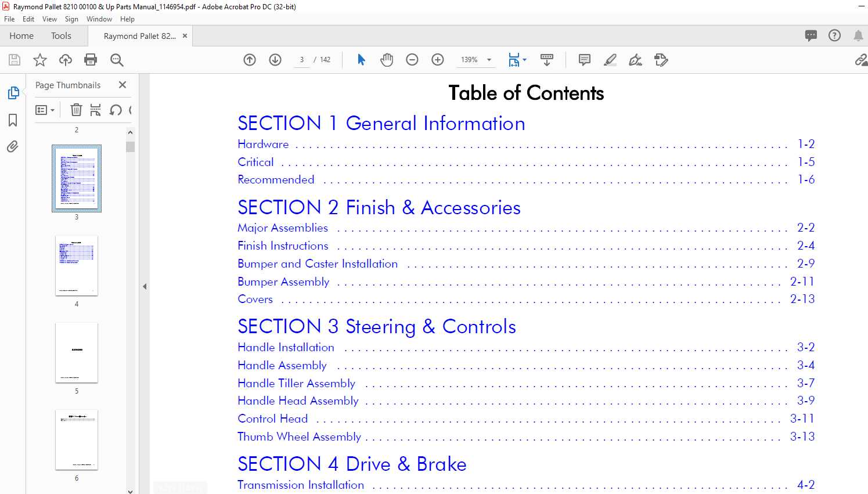Switch to the Home tab
The height and width of the screenshot is (494, 868).
click(21, 36)
